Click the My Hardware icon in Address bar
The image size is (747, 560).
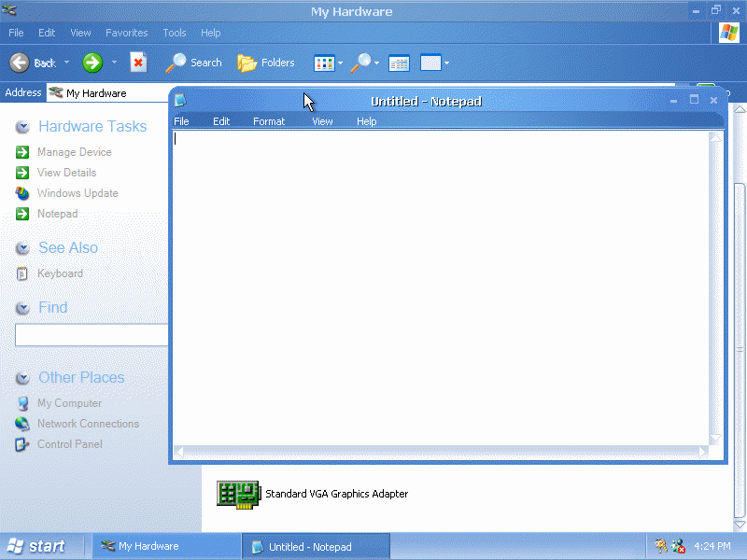[56, 92]
